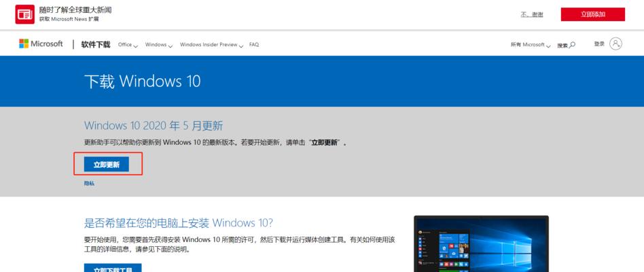The image size is (644, 272).
Task: Click 是否希望在您的电脑上安装 Windows 10? heading
Action: [178, 223]
